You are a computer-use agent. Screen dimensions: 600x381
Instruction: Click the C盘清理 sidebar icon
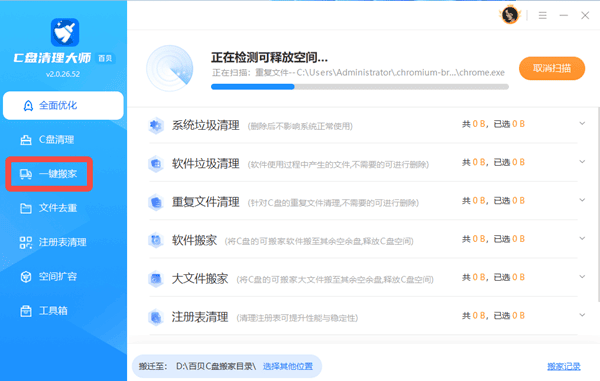click(26, 140)
